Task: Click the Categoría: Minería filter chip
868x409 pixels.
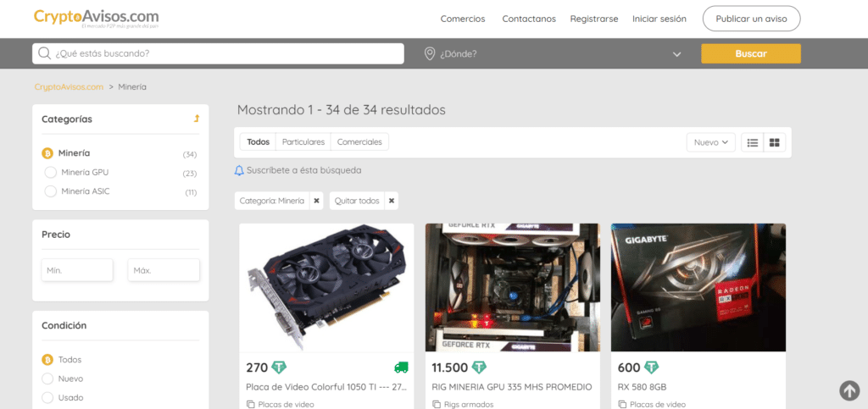Action: pyautogui.click(x=280, y=201)
